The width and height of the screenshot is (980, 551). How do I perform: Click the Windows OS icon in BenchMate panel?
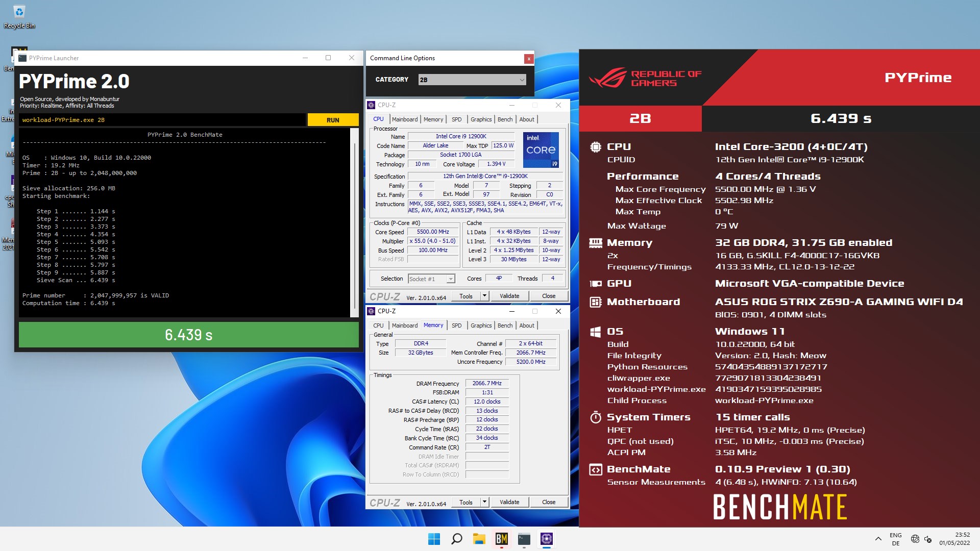click(595, 332)
